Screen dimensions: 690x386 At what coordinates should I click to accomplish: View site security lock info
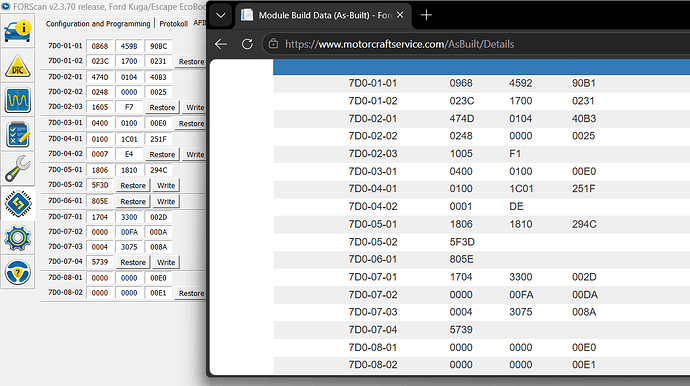273,44
